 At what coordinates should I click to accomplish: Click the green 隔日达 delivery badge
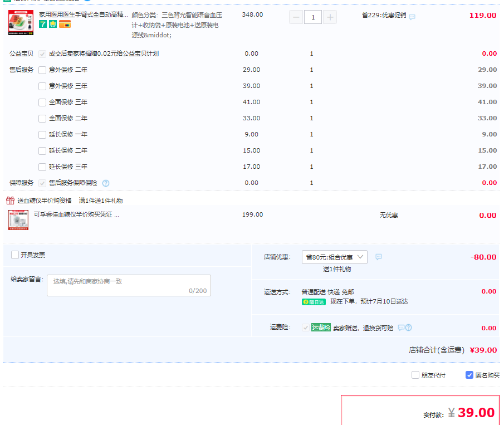314,302
